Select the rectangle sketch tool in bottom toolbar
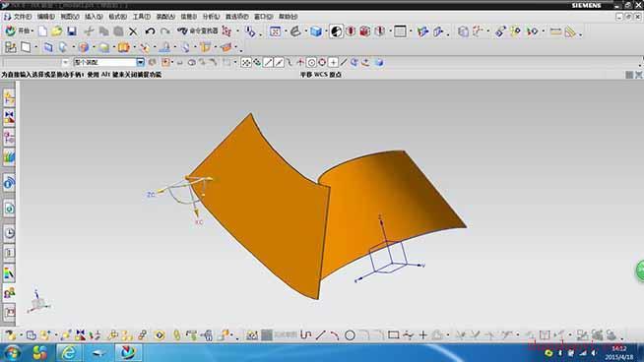Screen dimensions: 644x362 [x=394, y=335]
